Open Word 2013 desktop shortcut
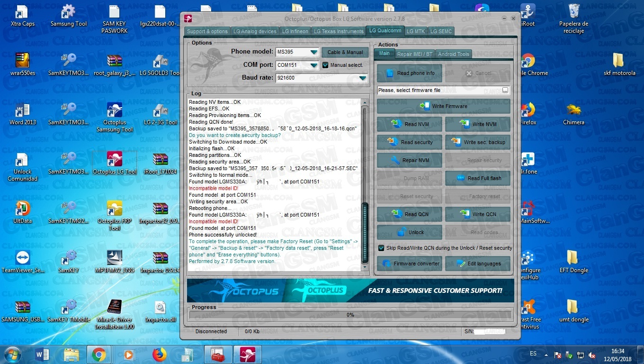Viewport: 644px width, 364px height. tap(22, 114)
